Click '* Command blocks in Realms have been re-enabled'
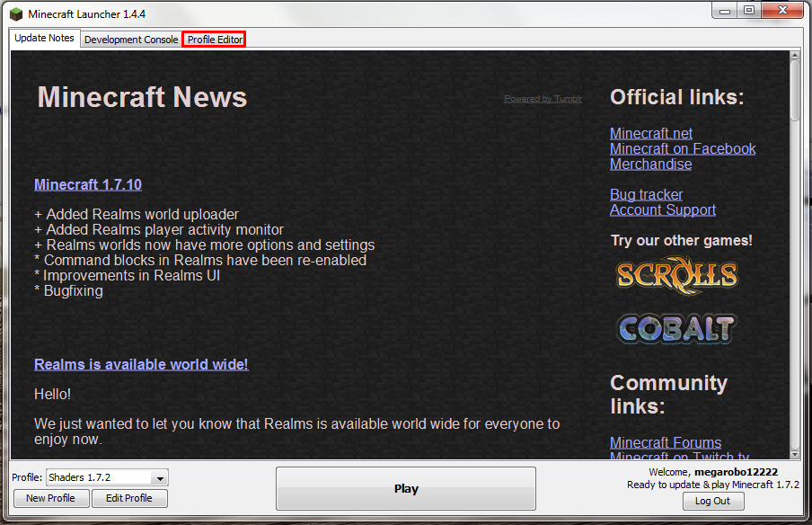Viewport: 812px width, 525px height. (x=200, y=260)
